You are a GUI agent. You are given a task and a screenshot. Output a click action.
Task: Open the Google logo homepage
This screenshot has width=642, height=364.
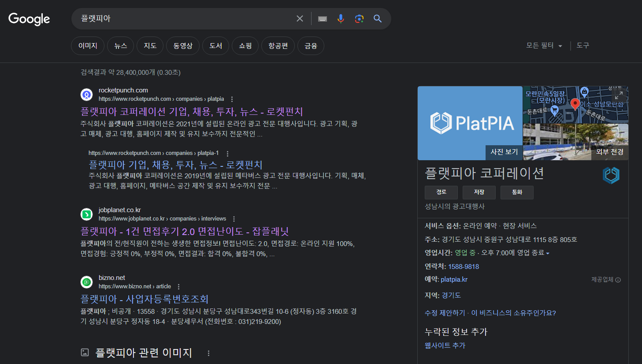pos(29,19)
